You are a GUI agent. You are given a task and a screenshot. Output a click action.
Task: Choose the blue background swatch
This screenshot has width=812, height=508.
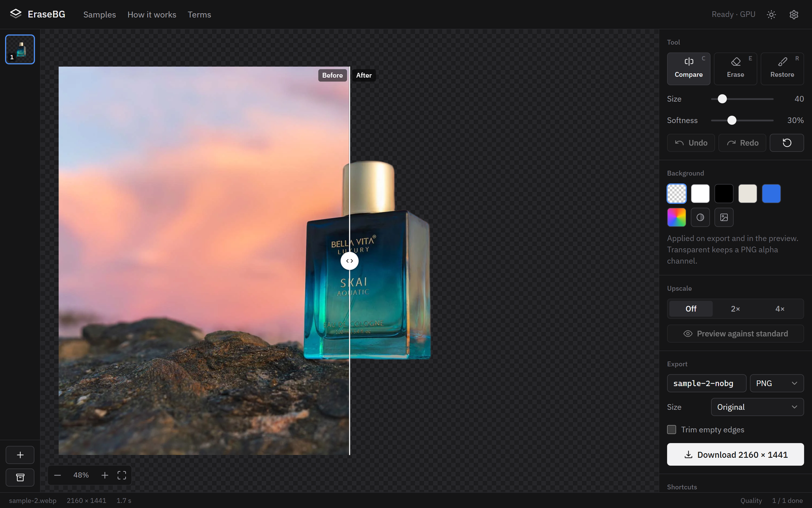(x=771, y=194)
